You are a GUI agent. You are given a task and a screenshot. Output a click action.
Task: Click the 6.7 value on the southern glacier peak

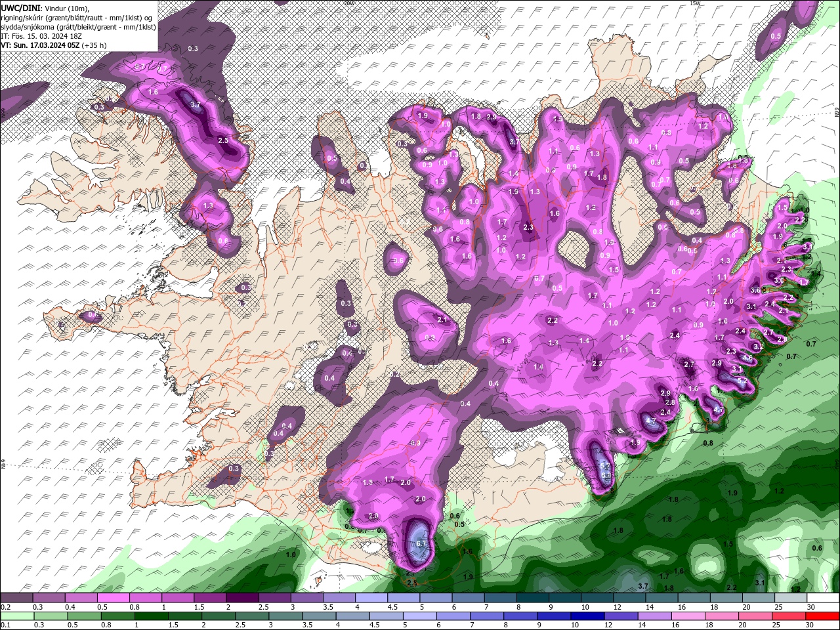click(x=422, y=543)
